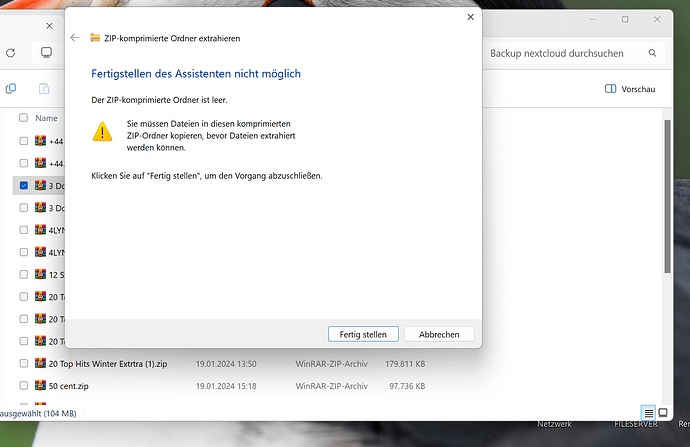The image size is (690, 447).
Task: Click the copy icon in Explorer toolbar
Action: [x=11, y=88]
